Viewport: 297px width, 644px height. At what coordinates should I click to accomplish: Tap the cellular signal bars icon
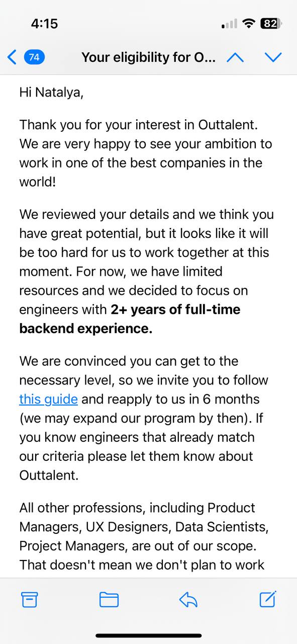(x=229, y=24)
